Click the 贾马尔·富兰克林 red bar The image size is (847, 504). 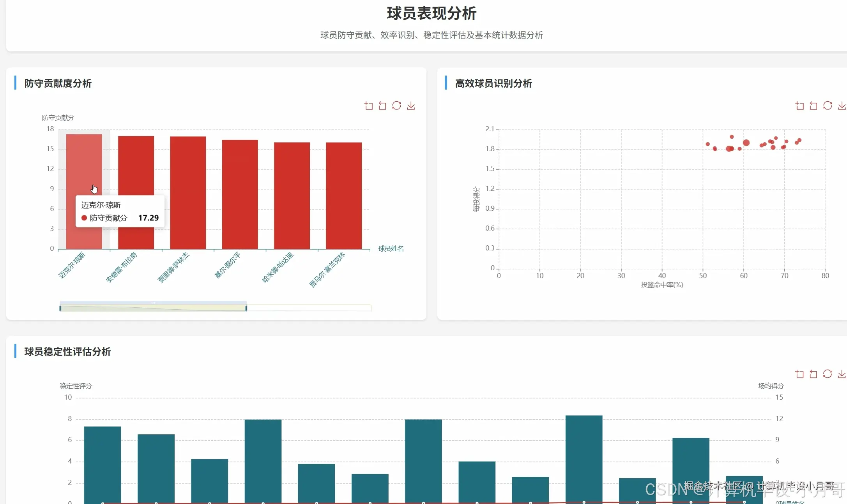pyautogui.click(x=344, y=196)
